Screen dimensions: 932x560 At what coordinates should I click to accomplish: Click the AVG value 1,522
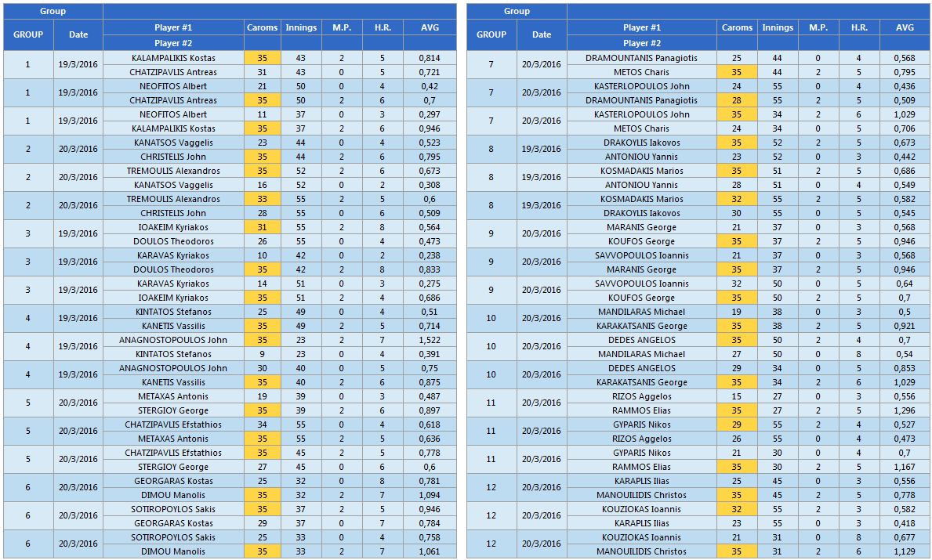click(x=429, y=340)
